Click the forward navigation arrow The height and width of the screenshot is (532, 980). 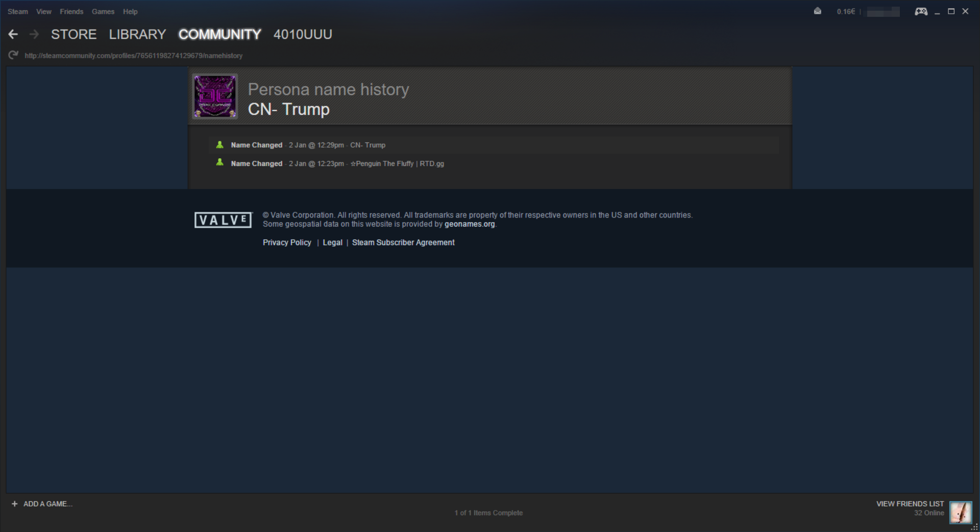[x=34, y=34]
